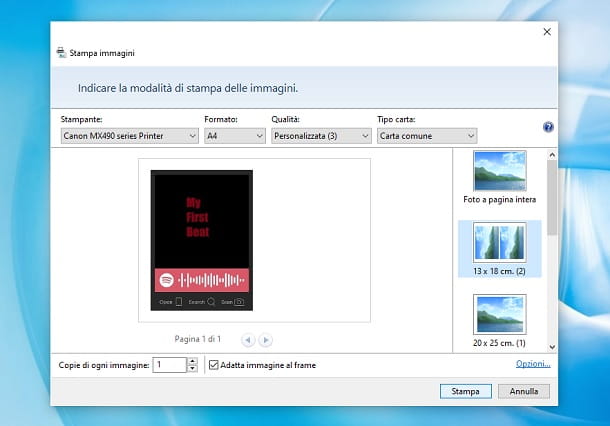This screenshot has height=426, width=610.
Task: Open the Opzioni link
Action: coord(533,364)
